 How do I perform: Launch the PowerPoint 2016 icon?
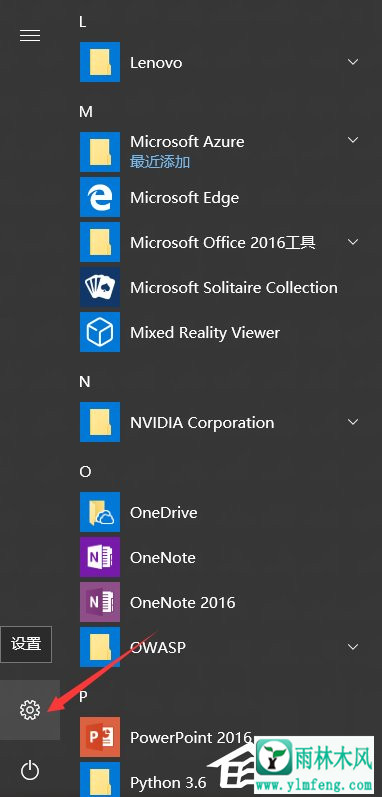click(100, 737)
